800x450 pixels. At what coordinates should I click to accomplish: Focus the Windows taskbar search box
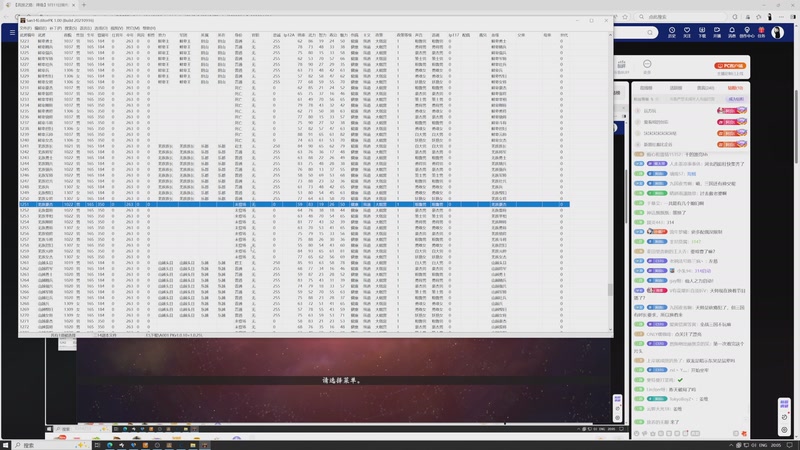point(50,445)
